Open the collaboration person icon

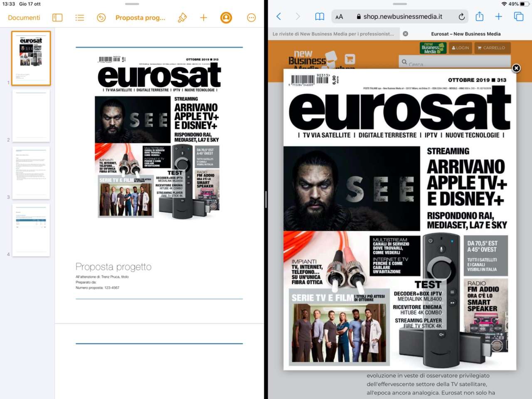click(226, 17)
